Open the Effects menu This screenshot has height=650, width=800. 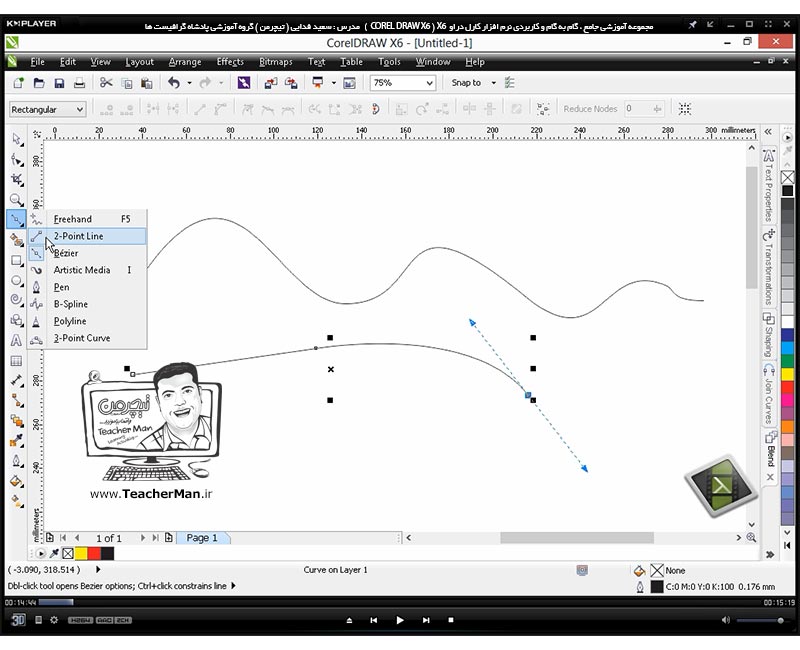pos(230,62)
